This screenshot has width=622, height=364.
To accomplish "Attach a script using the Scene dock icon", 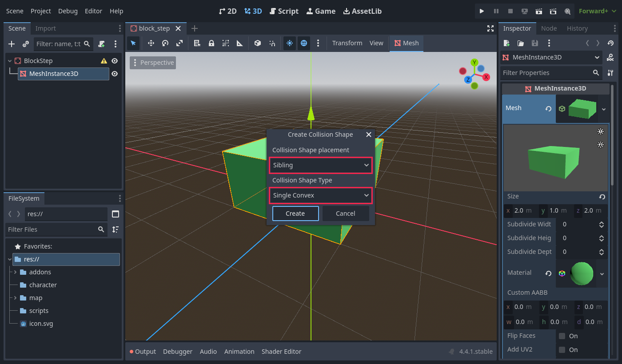I will [x=101, y=44].
